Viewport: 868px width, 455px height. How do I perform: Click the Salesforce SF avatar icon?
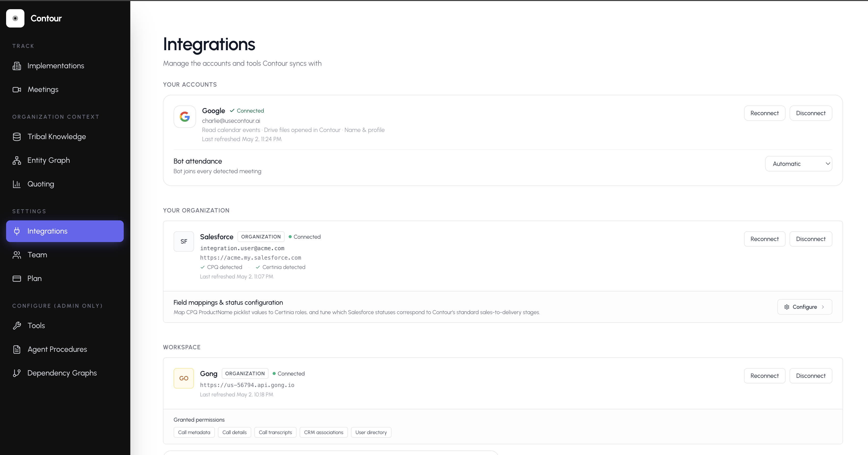tap(184, 242)
